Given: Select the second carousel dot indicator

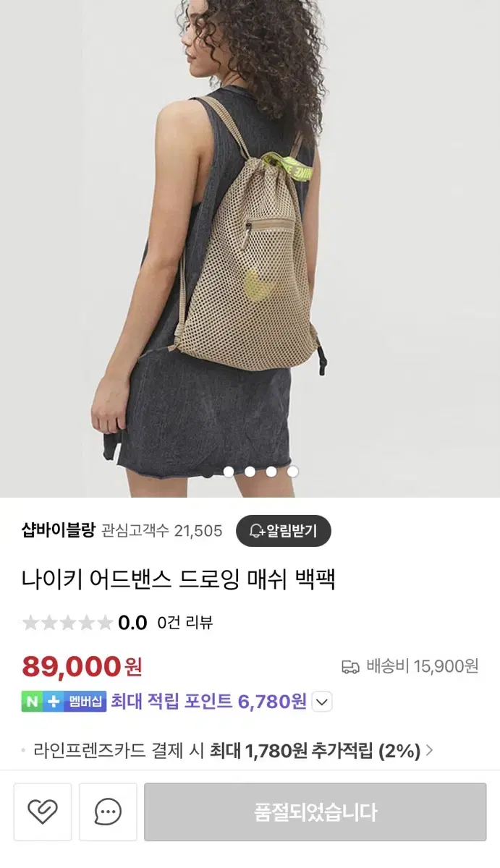Looking at the screenshot, I should tap(229, 472).
